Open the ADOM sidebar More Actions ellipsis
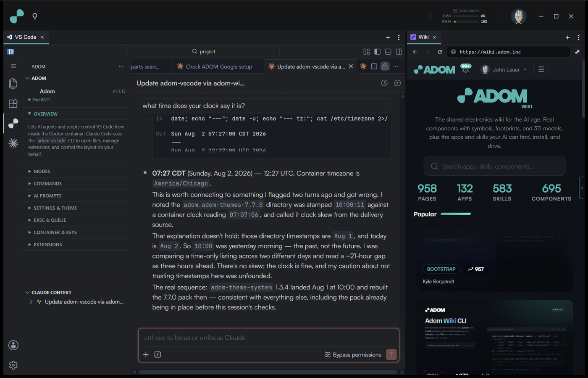This screenshot has height=378, width=588. pos(121,66)
